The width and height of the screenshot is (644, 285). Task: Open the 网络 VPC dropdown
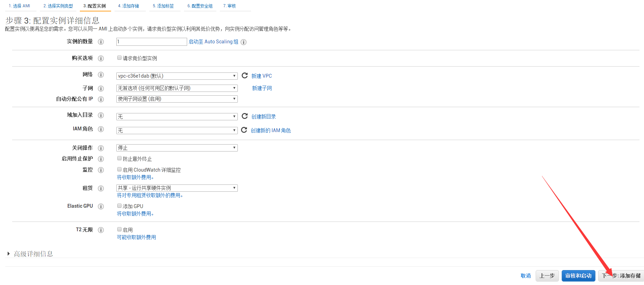tap(177, 76)
